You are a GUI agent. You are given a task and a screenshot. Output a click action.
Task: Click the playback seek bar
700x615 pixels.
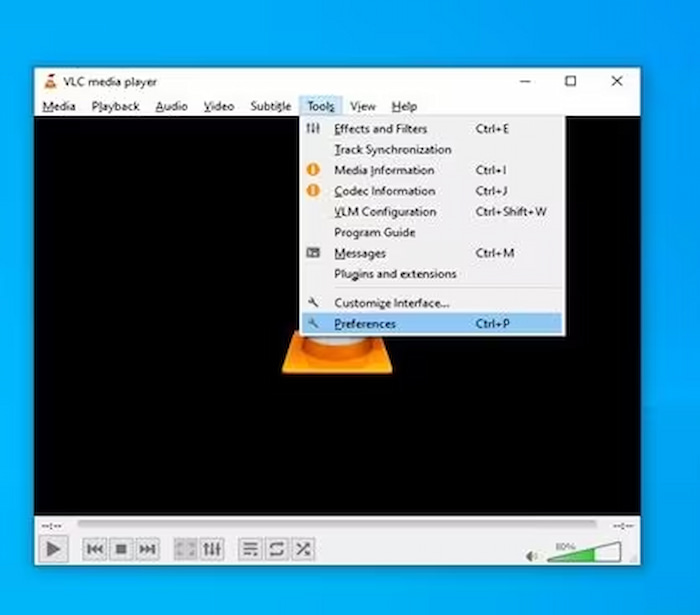pyautogui.click(x=337, y=523)
